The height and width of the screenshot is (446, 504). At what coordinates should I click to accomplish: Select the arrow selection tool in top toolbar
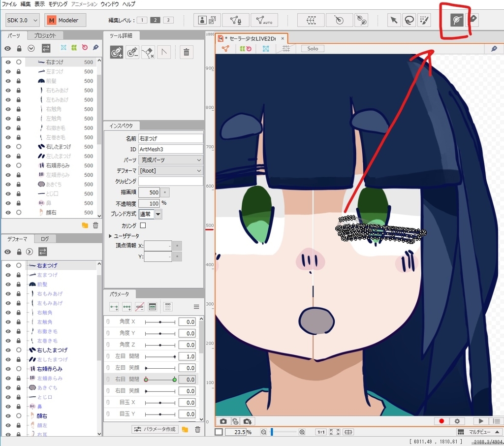tap(394, 20)
